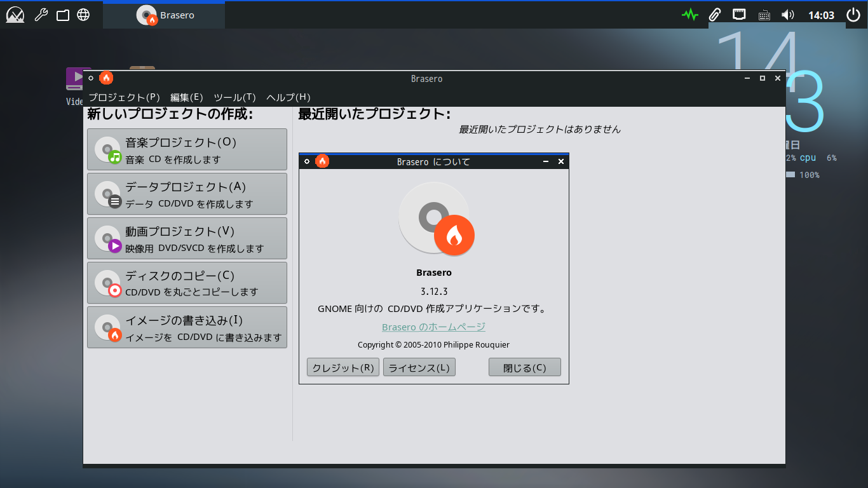Open the Brasero のホームページ link

[433, 327]
